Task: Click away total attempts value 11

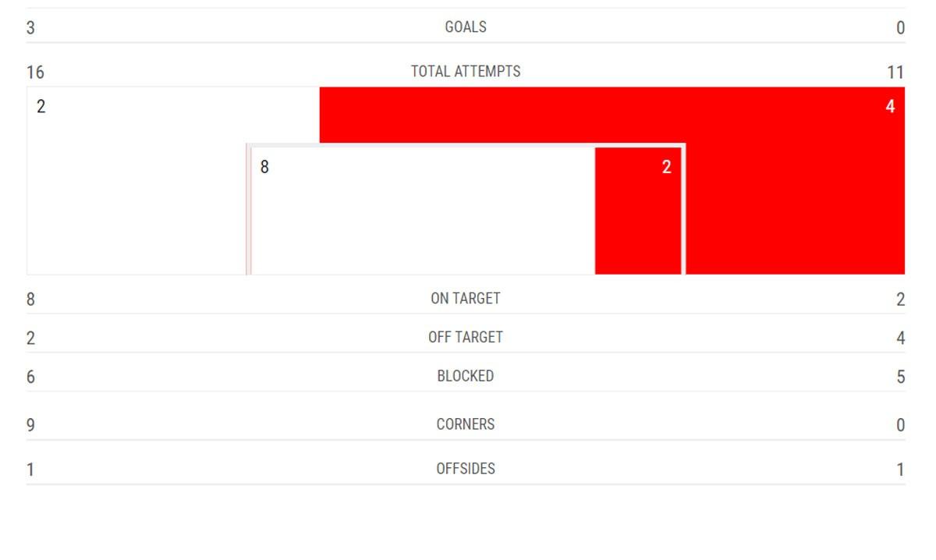Action: (x=895, y=73)
